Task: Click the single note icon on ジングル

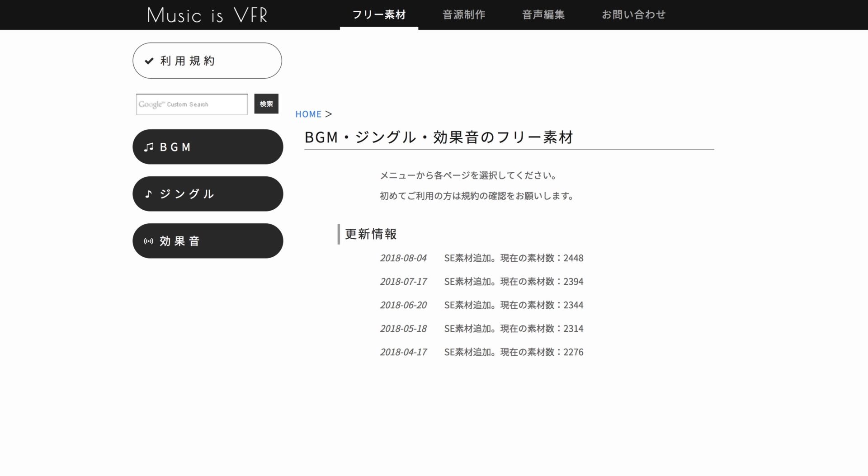Action: point(148,194)
